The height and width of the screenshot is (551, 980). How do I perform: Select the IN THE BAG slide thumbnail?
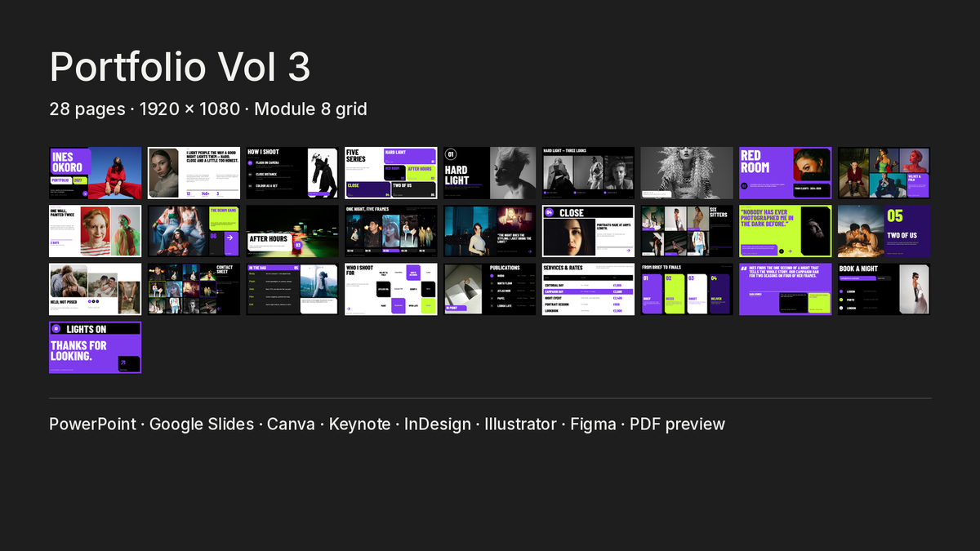click(x=292, y=289)
